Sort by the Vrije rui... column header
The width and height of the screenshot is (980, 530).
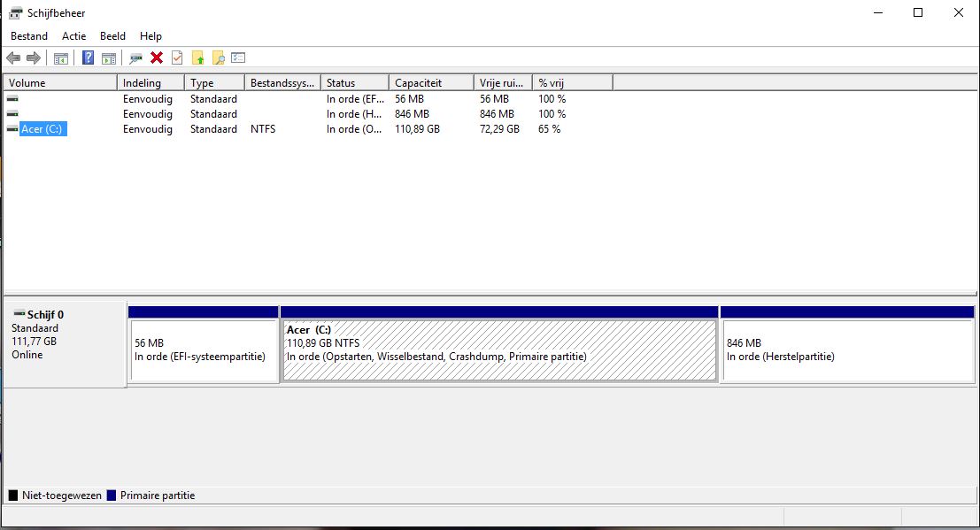(503, 82)
